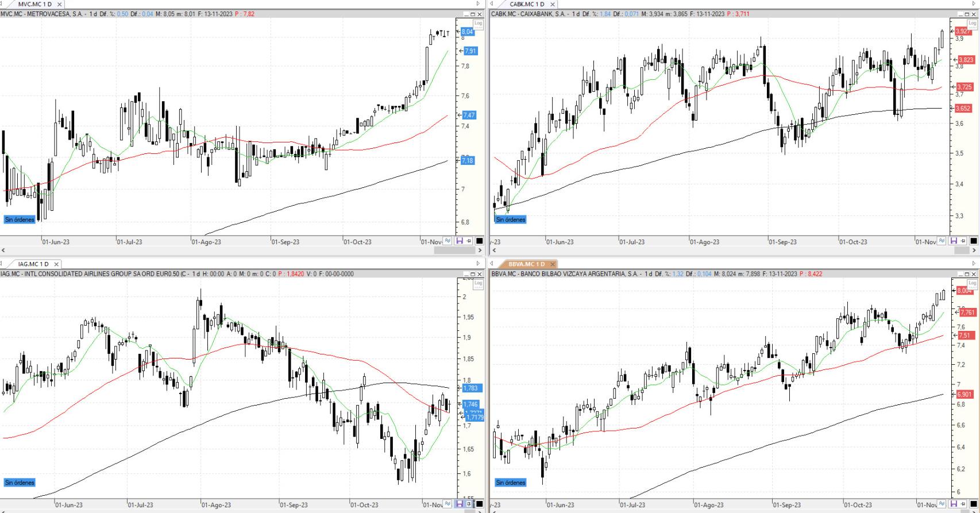Close the BBVA.MC 1 D tab

pyautogui.click(x=553, y=264)
